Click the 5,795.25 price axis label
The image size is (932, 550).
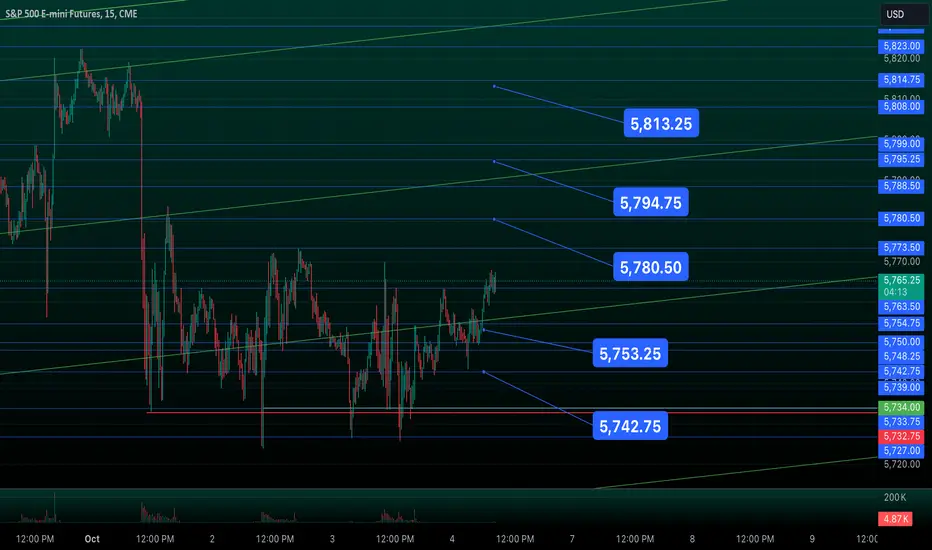pos(901,159)
